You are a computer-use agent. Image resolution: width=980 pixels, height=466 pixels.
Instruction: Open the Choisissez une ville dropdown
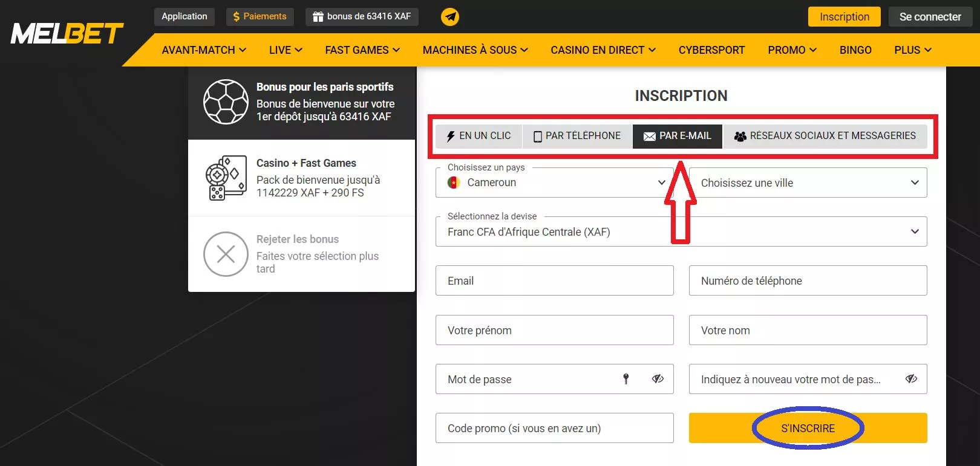click(x=808, y=183)
